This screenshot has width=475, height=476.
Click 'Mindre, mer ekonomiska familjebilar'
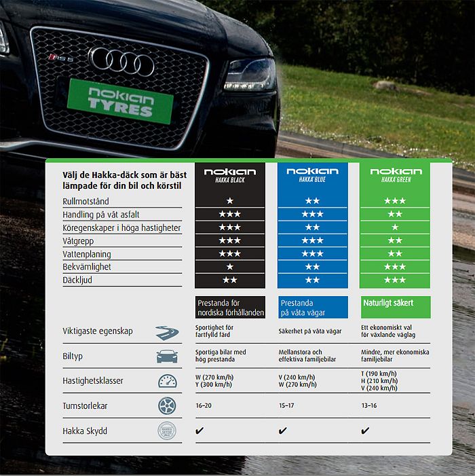(x=395, y=356)
